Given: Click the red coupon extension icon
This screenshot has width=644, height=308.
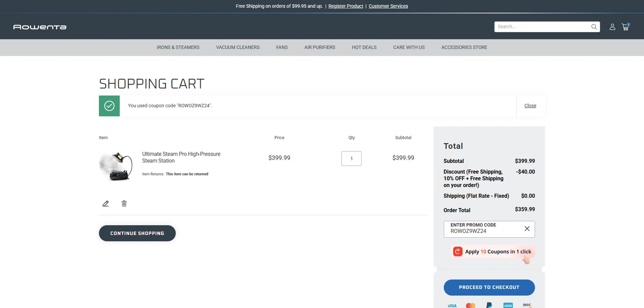Looking at the screenshot, I should 458,251.
